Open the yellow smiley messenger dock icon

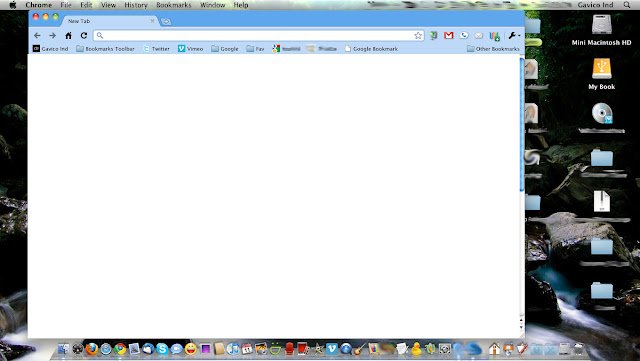(190, 349)
